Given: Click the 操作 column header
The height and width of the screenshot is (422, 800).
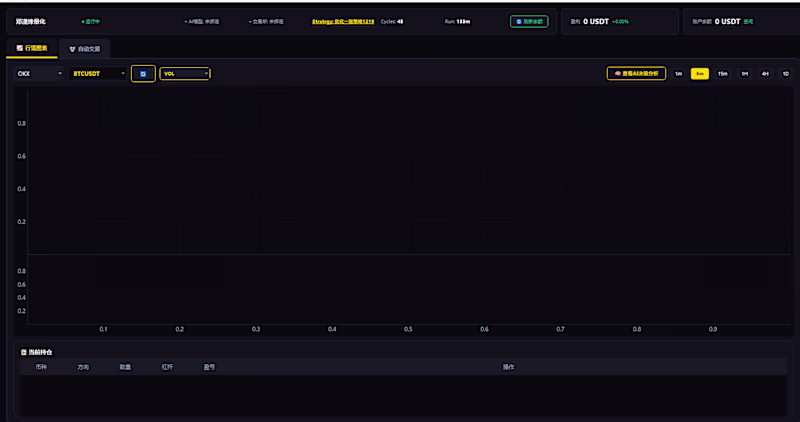Looking at the screenshot, I should (x=509, y=367).
